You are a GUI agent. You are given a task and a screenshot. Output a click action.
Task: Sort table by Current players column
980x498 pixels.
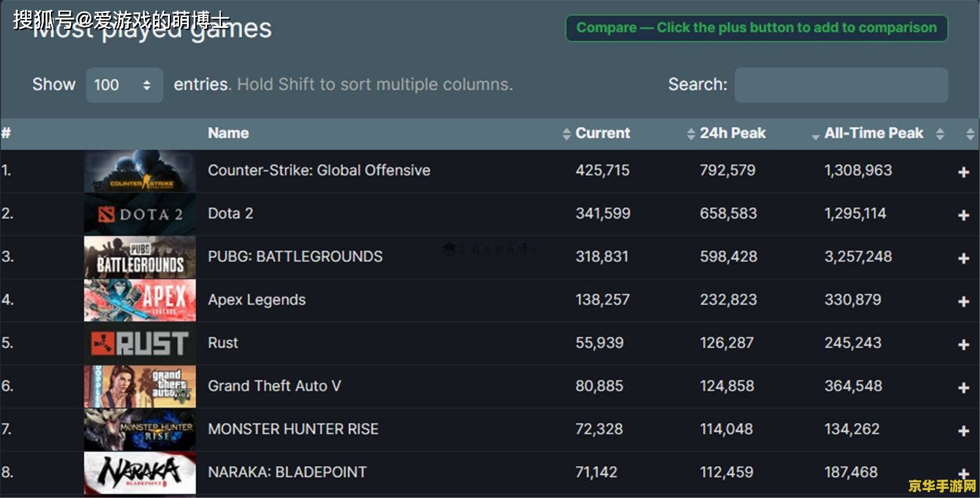tap(602, 133)
